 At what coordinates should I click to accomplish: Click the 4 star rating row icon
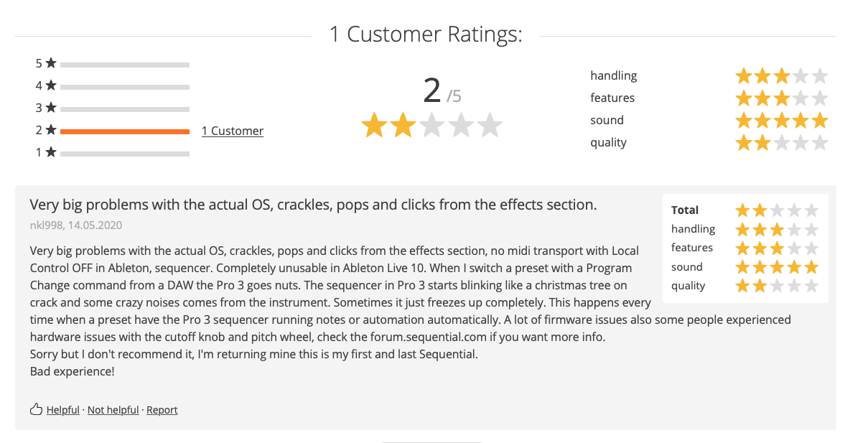[51, 85]
